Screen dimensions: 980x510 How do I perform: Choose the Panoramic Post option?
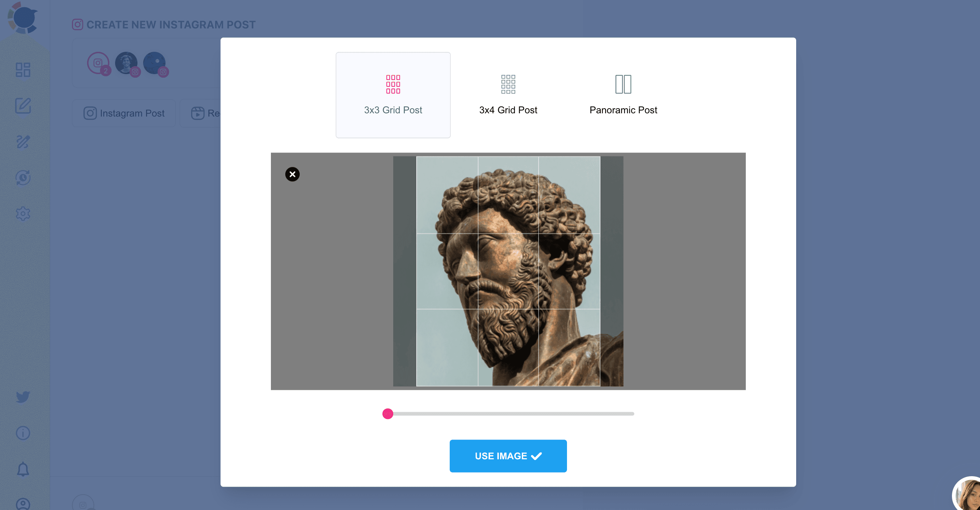(623, 95)
